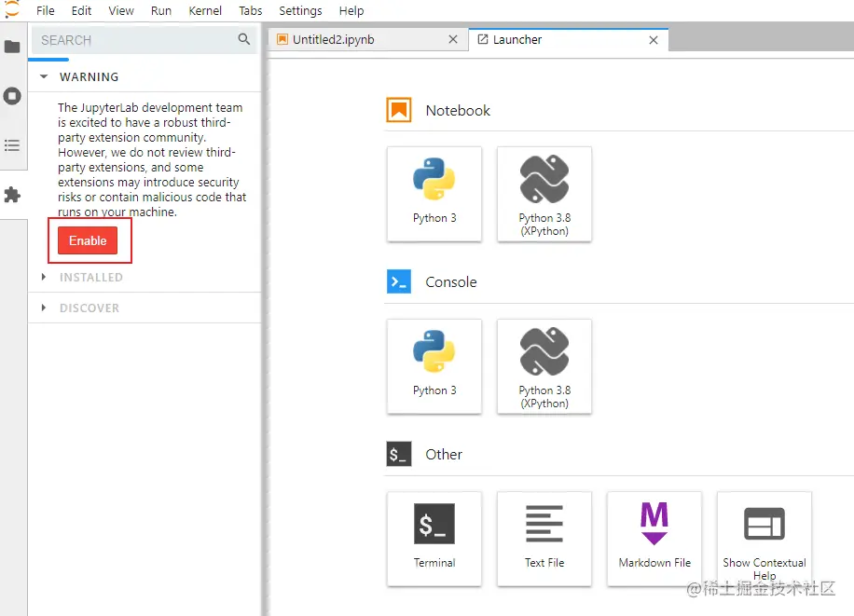Launch Python 3.8 (XPython) console
This screenshot has width=854, height=616.
pos(544,366)
